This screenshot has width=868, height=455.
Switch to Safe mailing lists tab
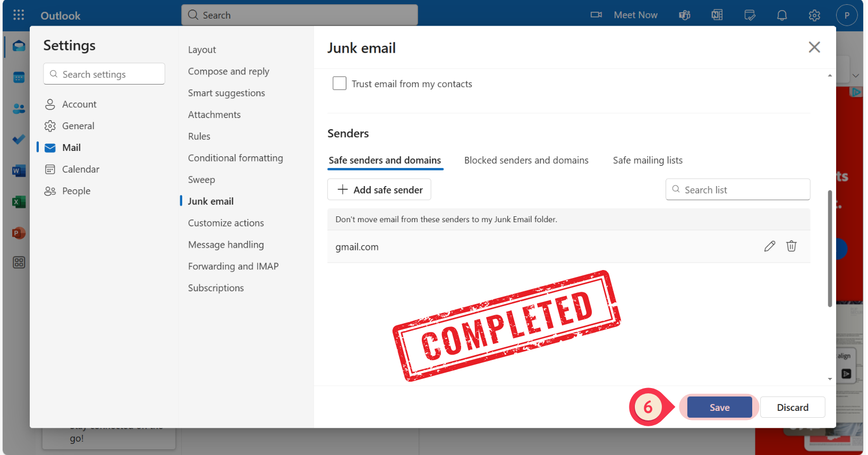(648, 160)
